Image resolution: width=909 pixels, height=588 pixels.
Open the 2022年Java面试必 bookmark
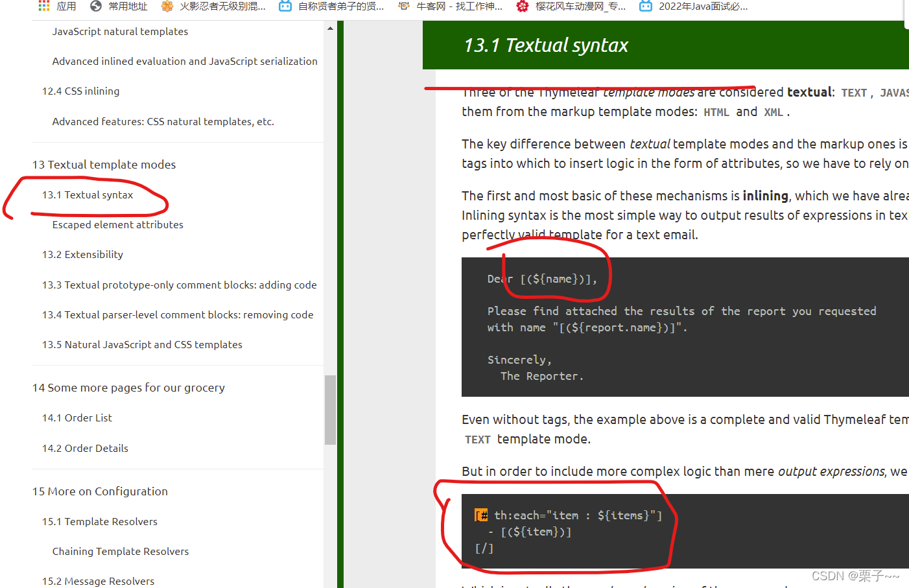tap(703, 6)
